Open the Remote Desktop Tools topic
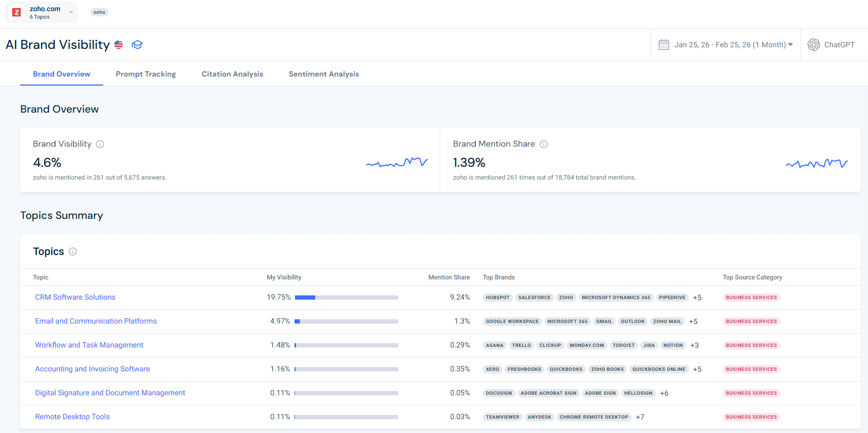This screenshot has height=433, width=868. 72,417
